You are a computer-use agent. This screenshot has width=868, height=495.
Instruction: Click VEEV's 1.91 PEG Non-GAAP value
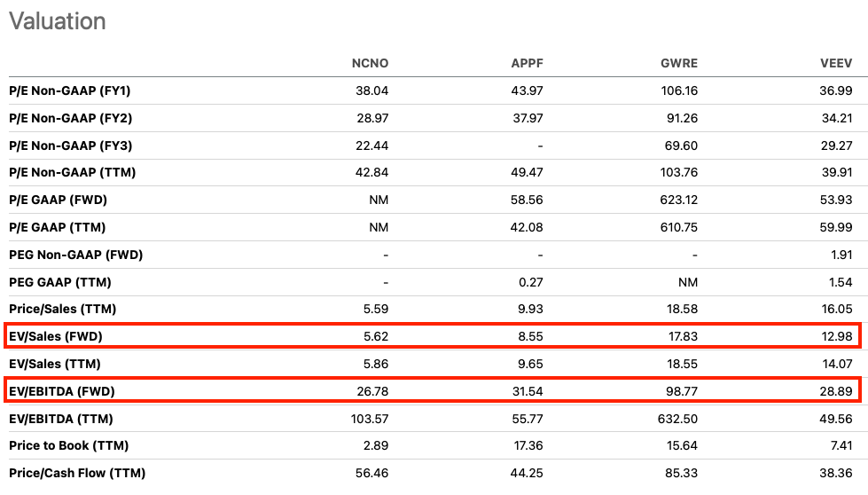tap(841, 255)
